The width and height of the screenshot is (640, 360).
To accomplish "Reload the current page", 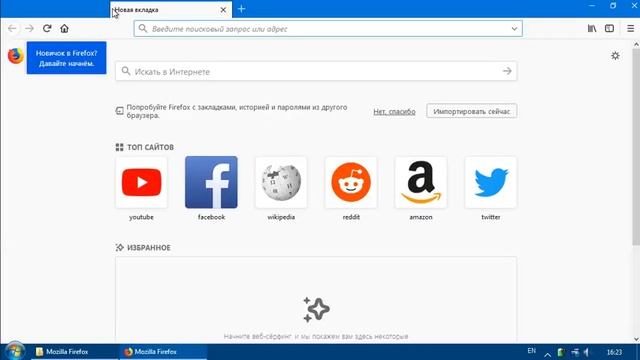I will (47, 29).
